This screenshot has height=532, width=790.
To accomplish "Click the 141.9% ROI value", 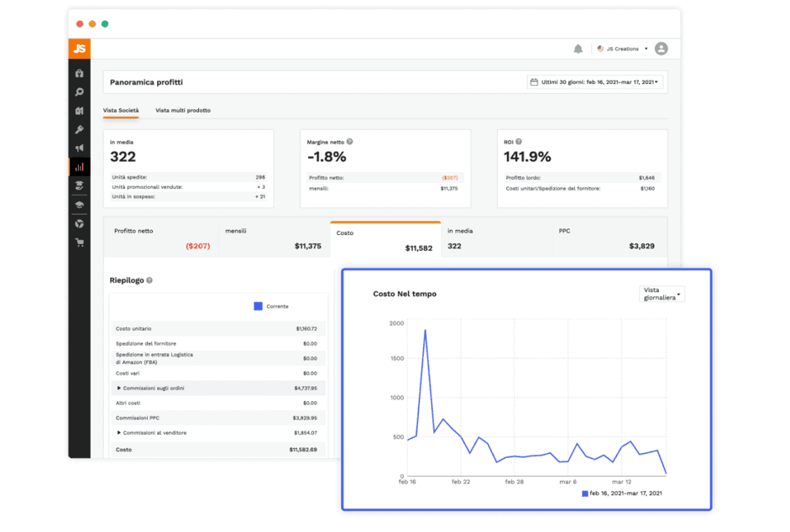I will coord(527,157).
